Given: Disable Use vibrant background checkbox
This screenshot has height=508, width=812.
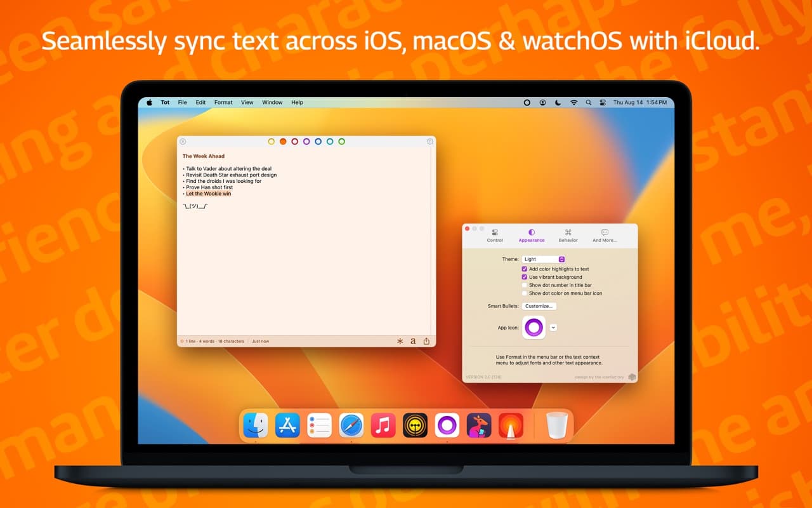Looking at the screenshot, I should click(525, 277).
